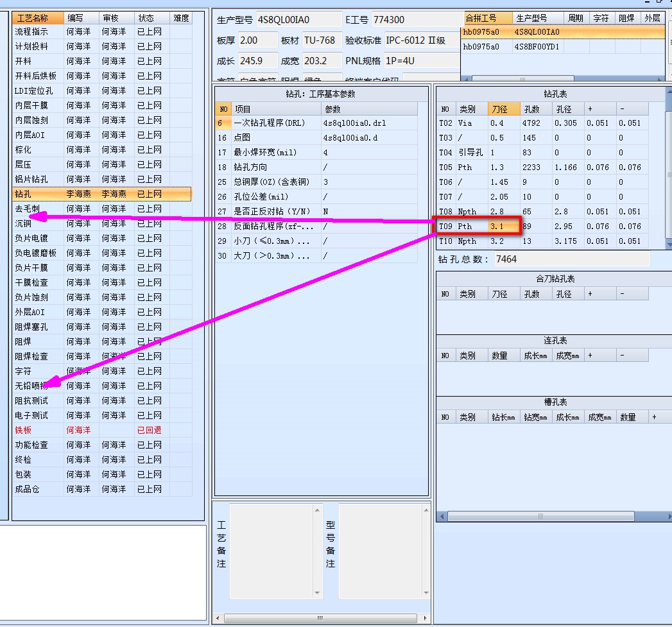Select drill table row T02 Via

(x=542, y=123)
